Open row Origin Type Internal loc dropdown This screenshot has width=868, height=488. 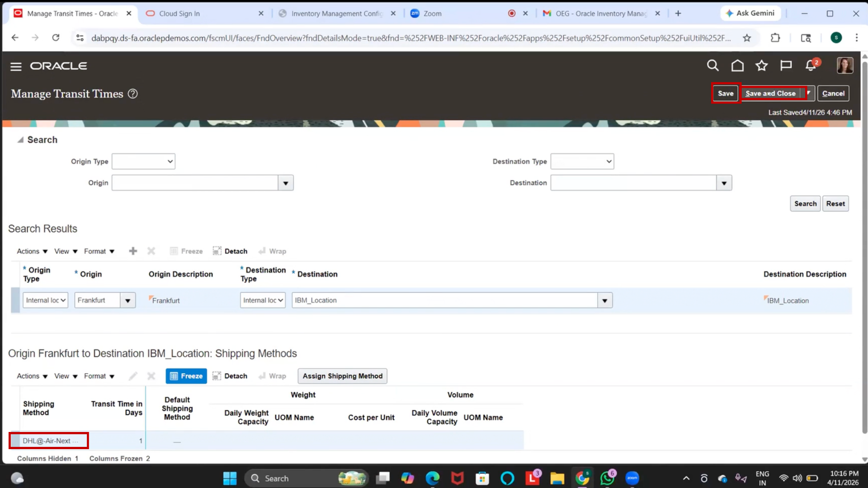[x=45, y=300]
